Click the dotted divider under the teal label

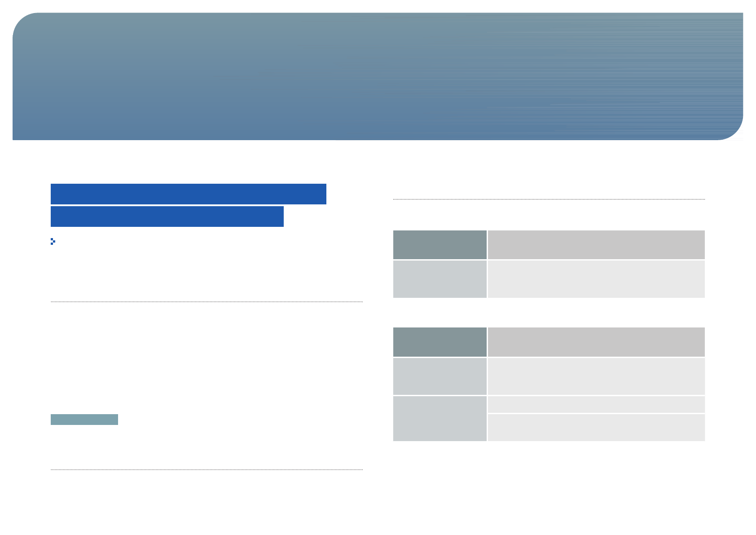[207, 469]
